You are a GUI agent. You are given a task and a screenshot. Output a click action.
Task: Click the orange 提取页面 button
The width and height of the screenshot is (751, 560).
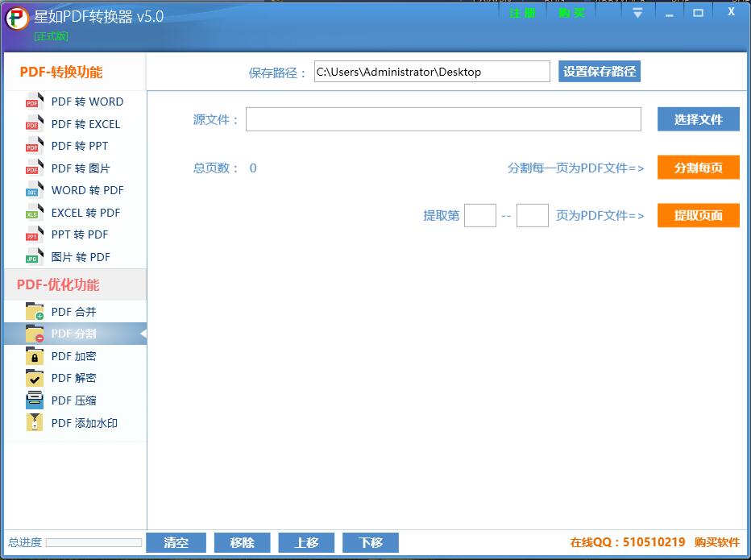coord(699,215)
